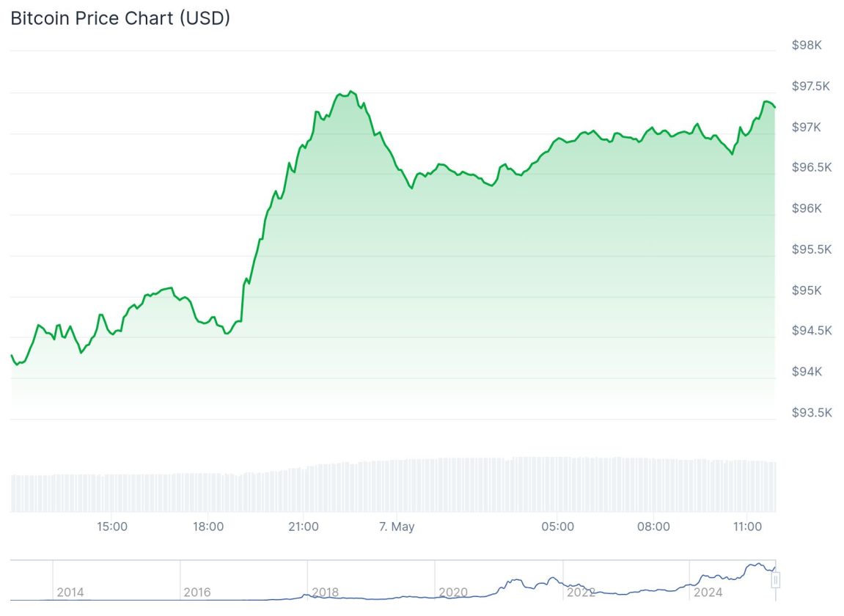The height and width of the screenshot is (616, 844).
Task: Click the $96K price axis label
Action: click(807, 208)
